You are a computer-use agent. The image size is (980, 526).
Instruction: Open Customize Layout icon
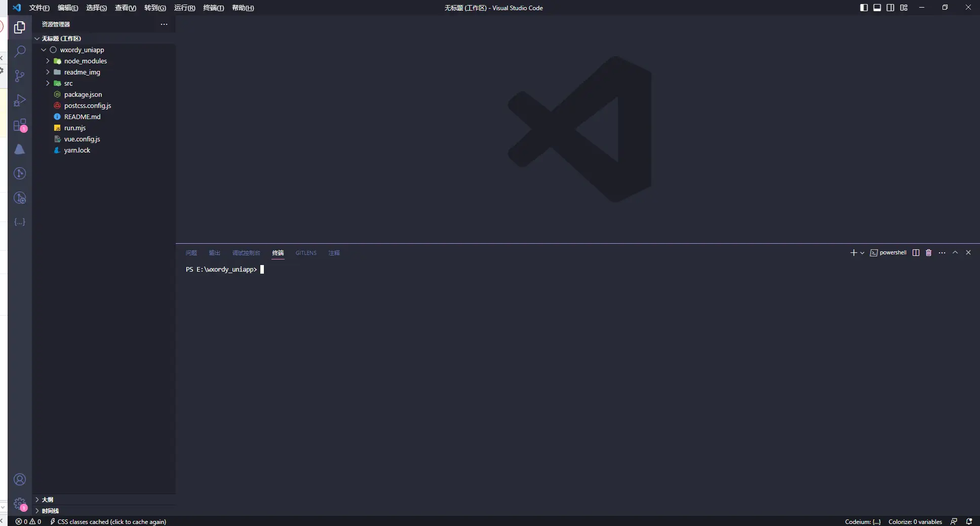pyautogui.click(x=904, y=8)
